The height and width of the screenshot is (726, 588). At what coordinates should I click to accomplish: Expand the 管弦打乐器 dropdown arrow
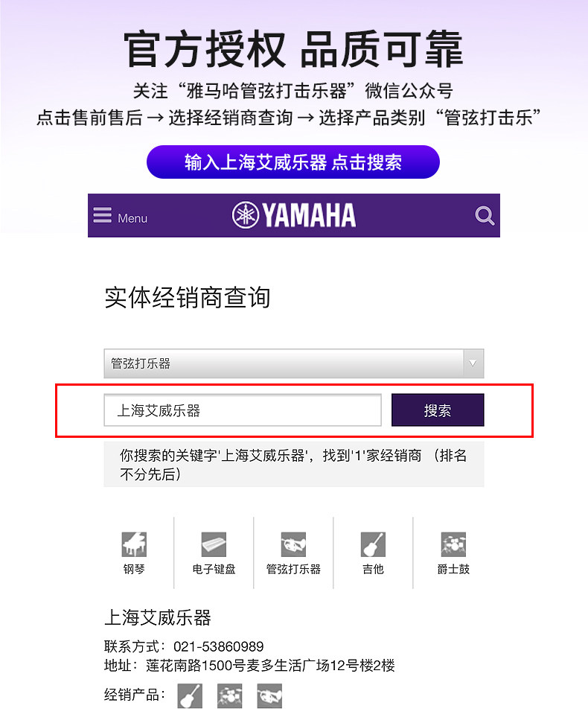[473, 363]
